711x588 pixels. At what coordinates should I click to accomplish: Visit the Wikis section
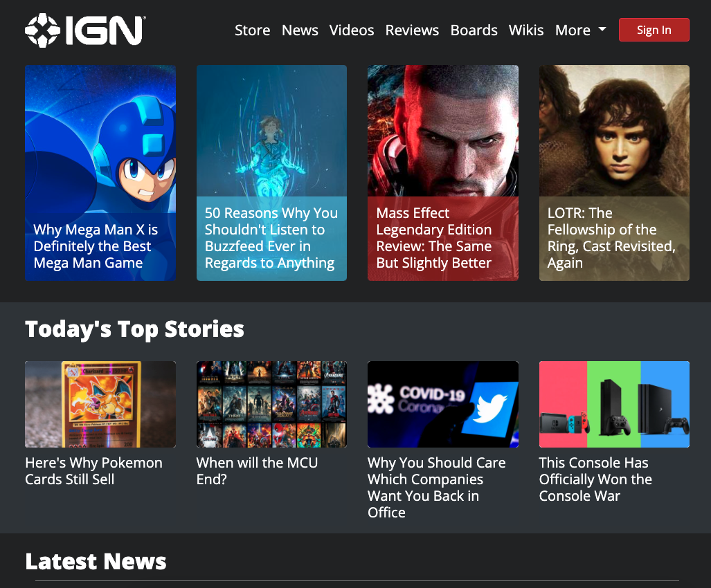coord(526,30)
